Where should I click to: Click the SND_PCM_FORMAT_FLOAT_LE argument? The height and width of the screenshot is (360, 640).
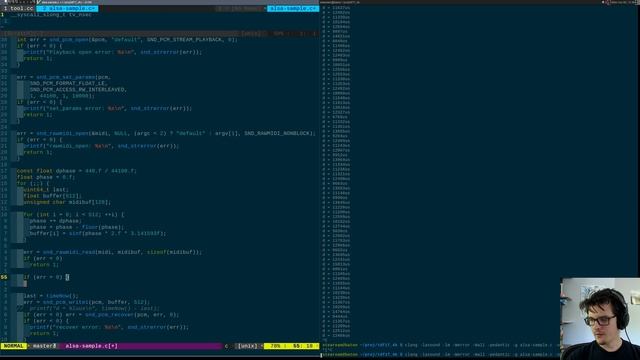click(69, 83)
